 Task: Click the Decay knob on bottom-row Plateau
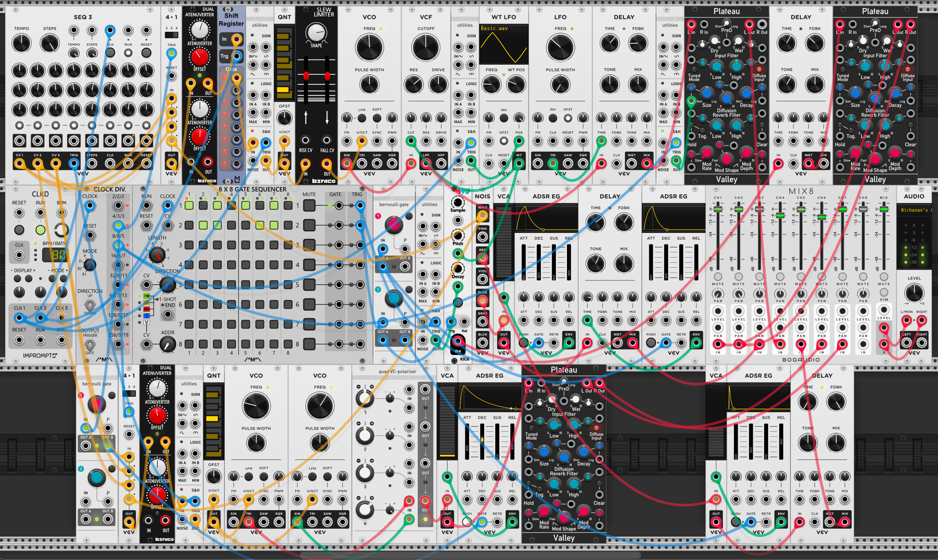(x=583, y=452)
